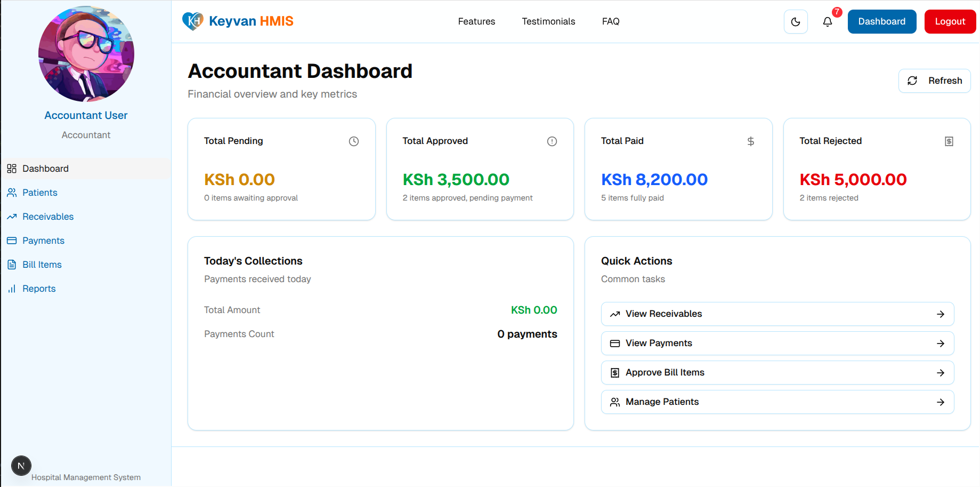
Task: Open Bill Items using its document icon
Action: [x=12, y=264]
